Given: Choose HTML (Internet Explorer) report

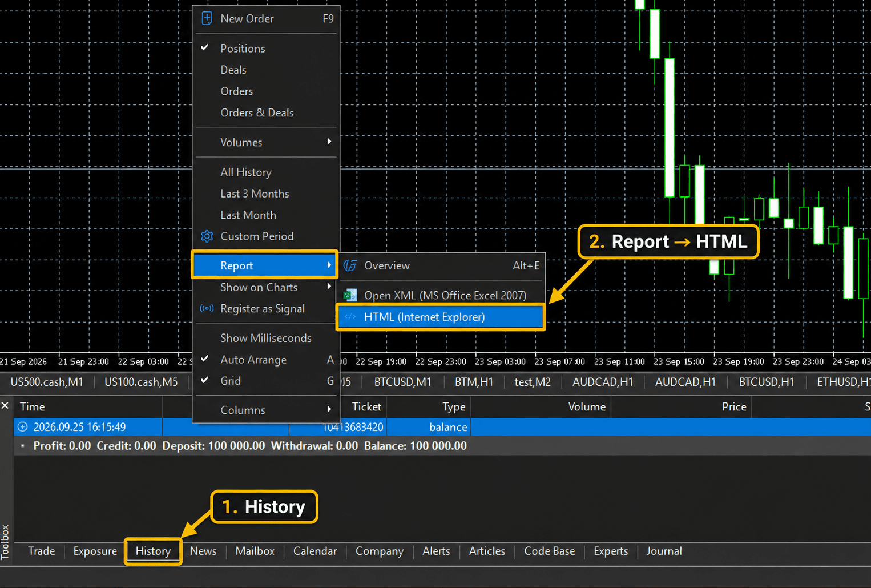Looking at the screenshot, I should pos(441,317).
